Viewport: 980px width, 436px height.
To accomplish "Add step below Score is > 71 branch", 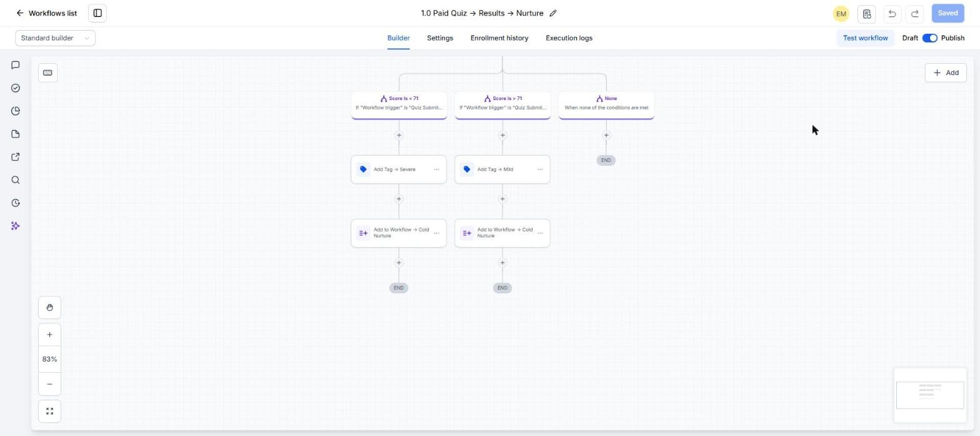I will click(x=502, y=135).
